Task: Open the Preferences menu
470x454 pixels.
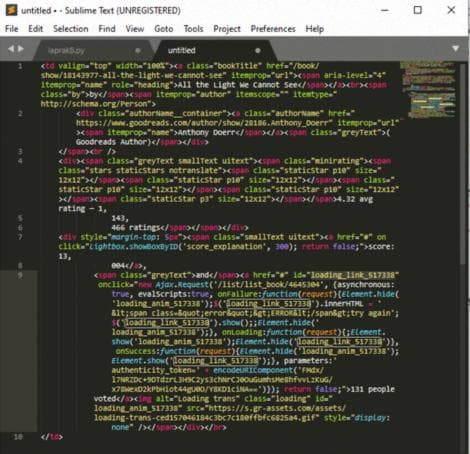Action: tap(273, 29)
